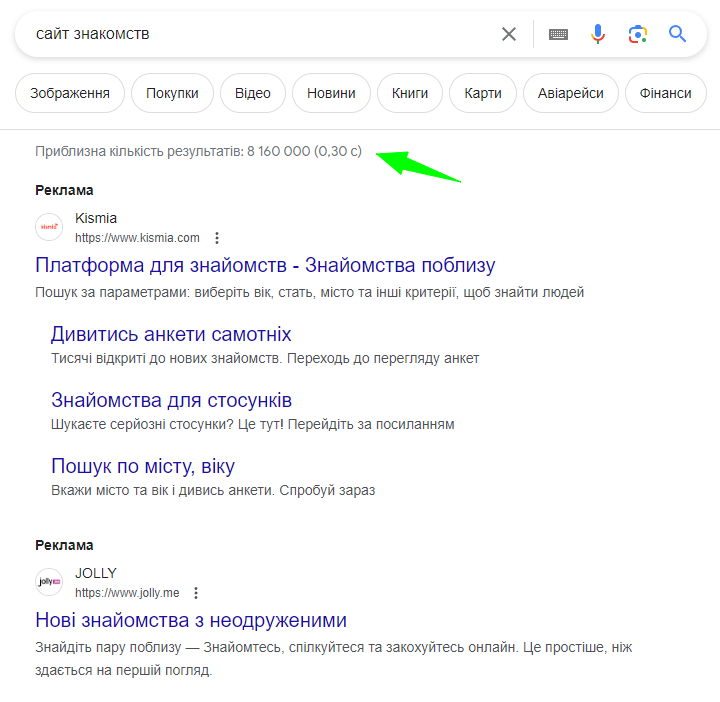
Task: Click the Kismia site favicon
Action: click(48, 228)
